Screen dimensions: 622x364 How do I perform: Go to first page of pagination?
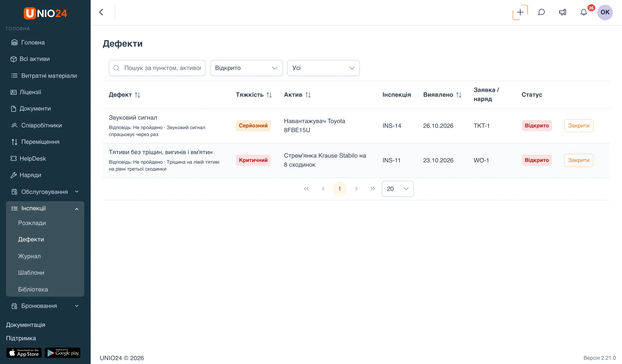click(306, 188)
